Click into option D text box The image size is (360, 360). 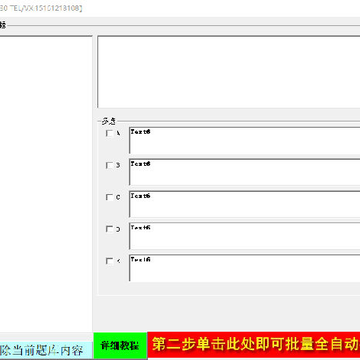(245, 236)
